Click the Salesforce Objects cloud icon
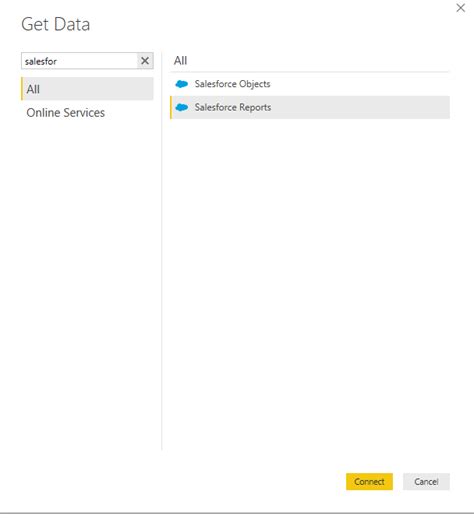474x519 pixels. [x=182, y=84]
